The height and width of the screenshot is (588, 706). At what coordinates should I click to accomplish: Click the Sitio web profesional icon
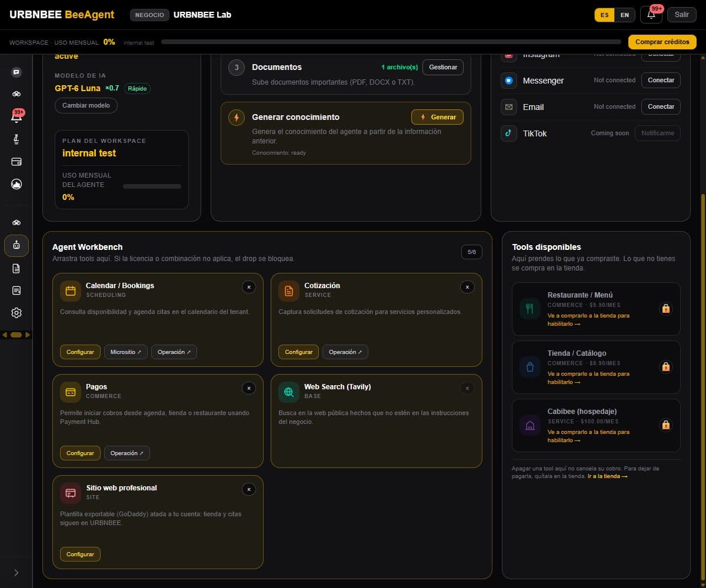(71, 493)
